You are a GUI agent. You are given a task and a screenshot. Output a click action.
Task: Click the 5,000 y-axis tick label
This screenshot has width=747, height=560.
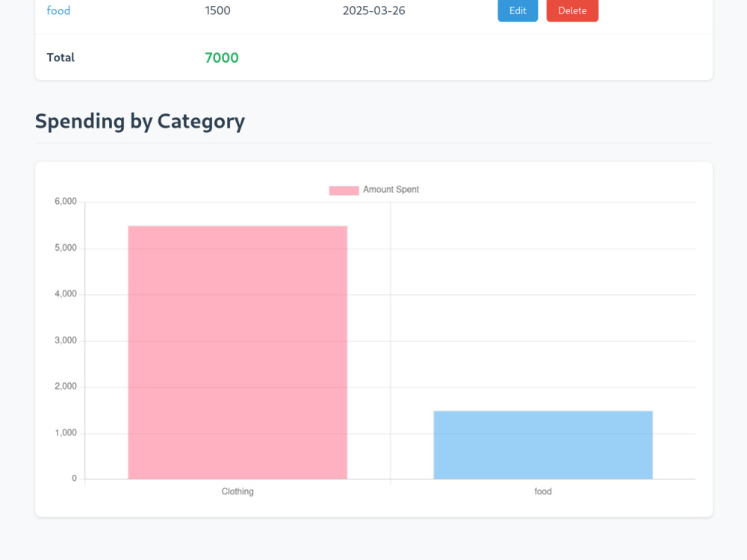(x=66, y=248)
